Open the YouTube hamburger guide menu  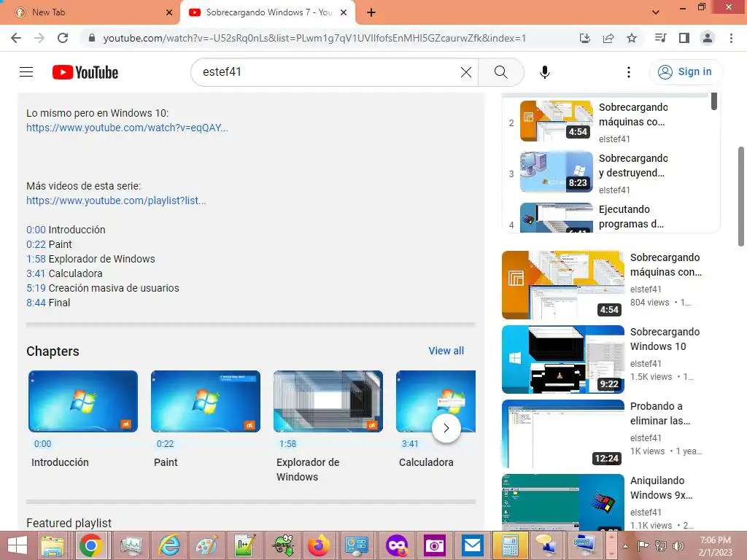pos(26,72)
